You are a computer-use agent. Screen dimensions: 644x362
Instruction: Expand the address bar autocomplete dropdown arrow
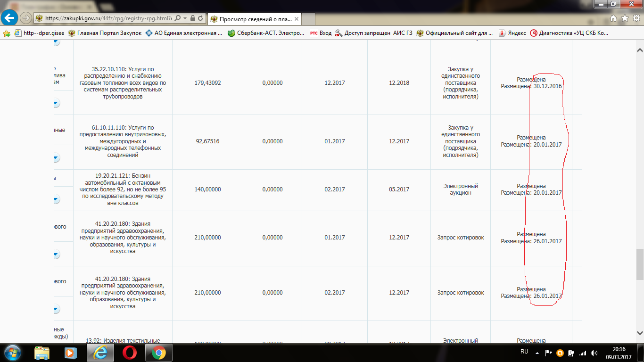point(185,18)
